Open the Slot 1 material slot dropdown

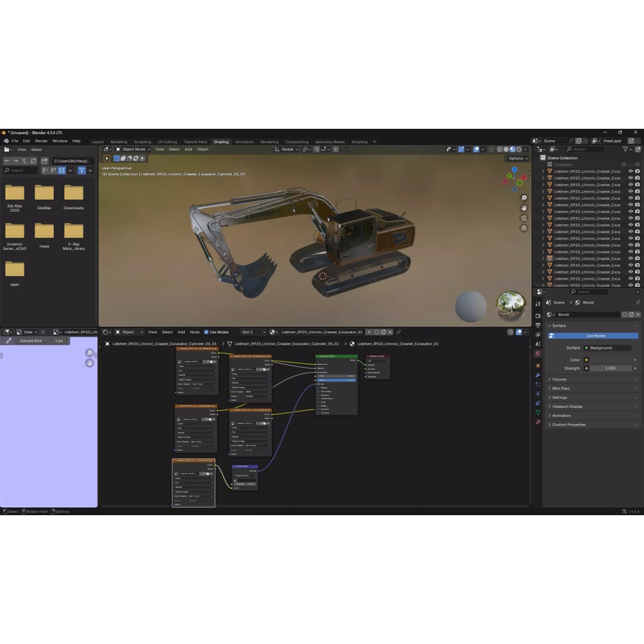[253, 332]
